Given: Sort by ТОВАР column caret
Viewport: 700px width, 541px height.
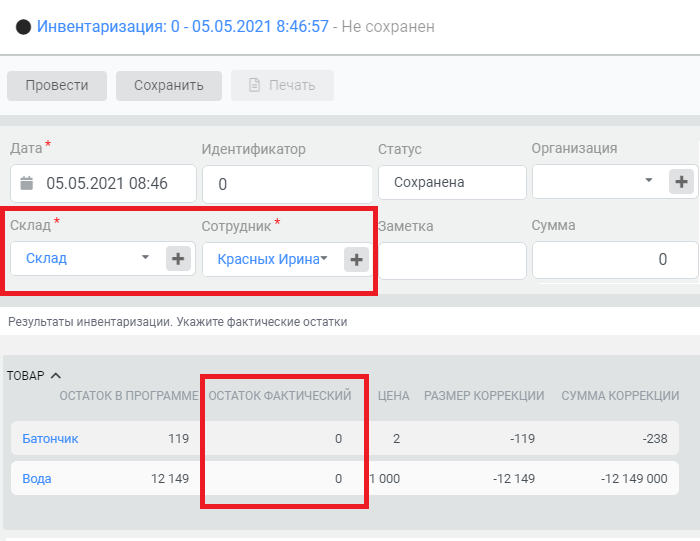Looking at the screenshot, I should 56,375.
